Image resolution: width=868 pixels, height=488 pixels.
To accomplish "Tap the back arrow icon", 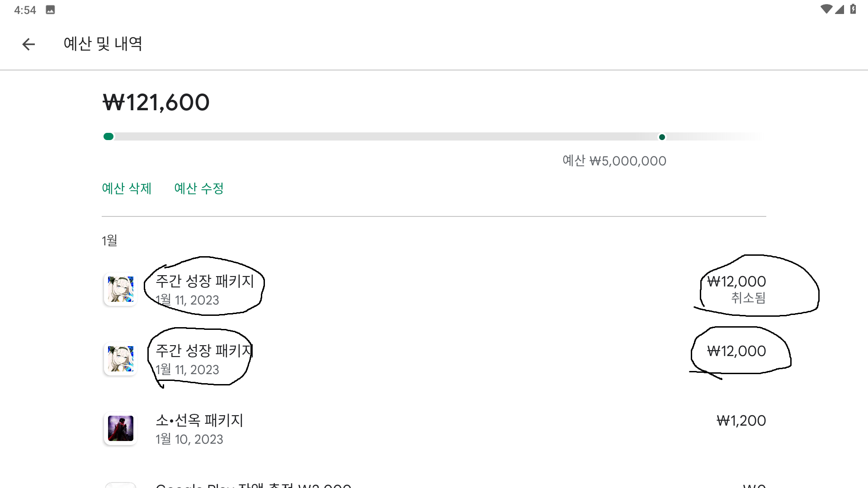I will point(28,44).
